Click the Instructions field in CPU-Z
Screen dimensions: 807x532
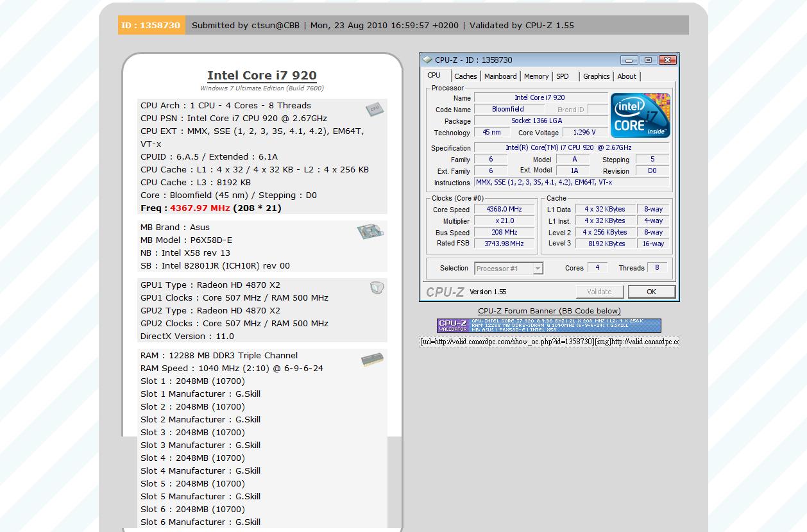point(572,183)
